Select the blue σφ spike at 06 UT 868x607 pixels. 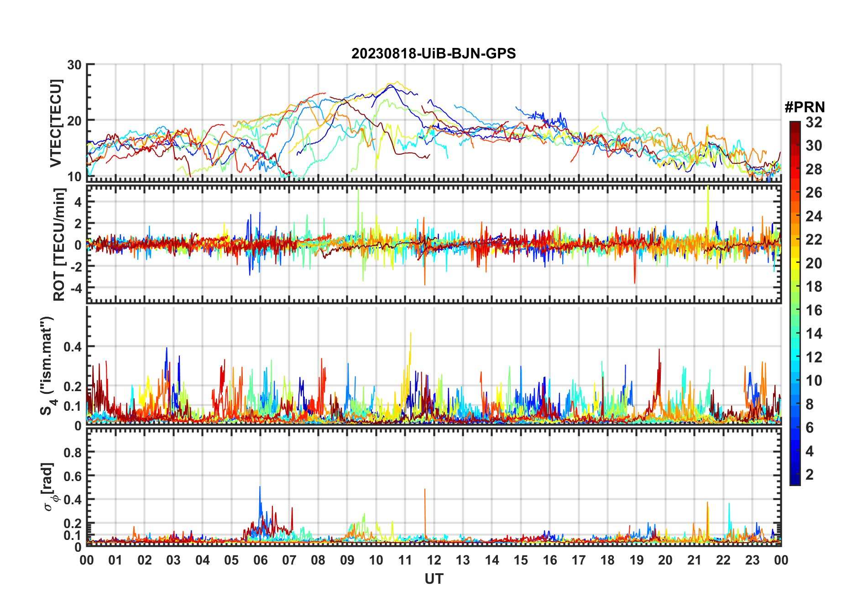(x=260, y=487)
